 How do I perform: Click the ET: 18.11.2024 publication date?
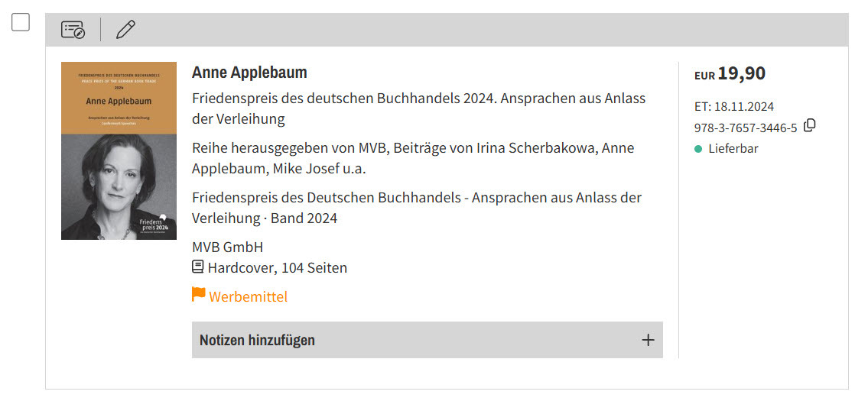pos(734,107)
